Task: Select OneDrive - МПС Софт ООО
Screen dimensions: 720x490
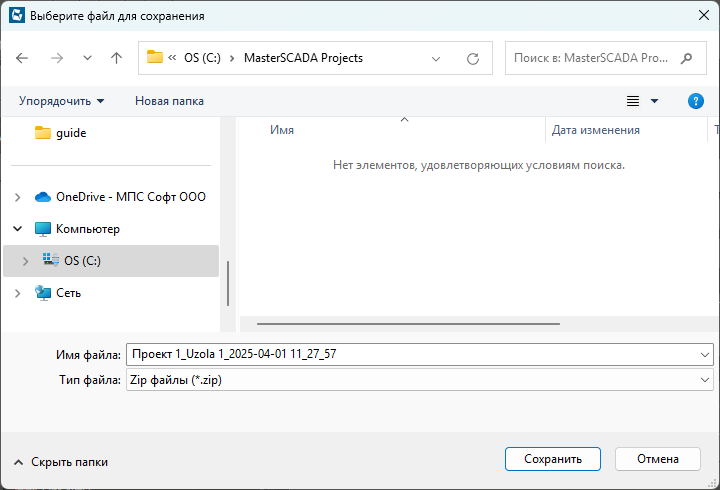Action: point(120,197)
